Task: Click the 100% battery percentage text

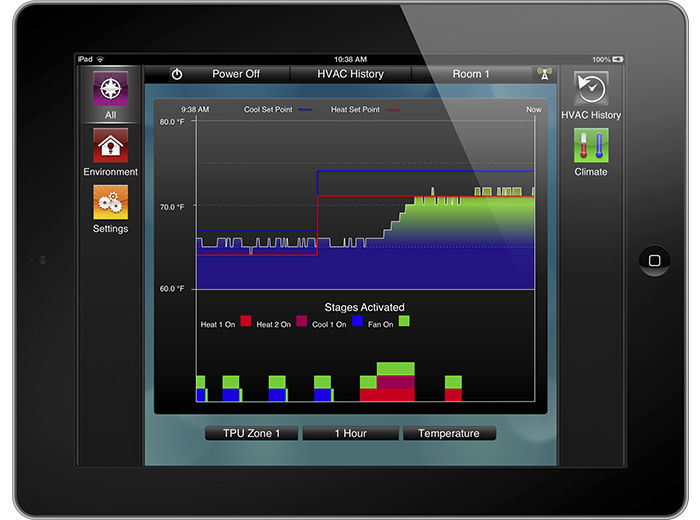Action: pyautogui.click(x=601, y=59)
